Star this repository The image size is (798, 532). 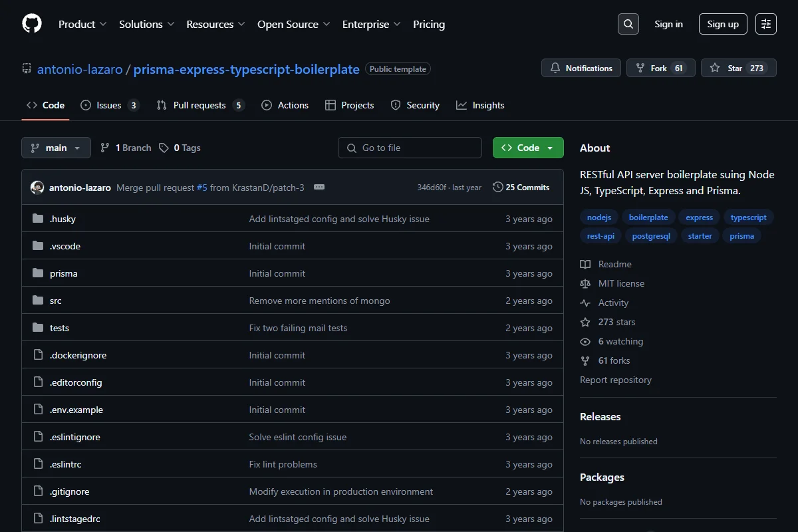coord(739,68)
